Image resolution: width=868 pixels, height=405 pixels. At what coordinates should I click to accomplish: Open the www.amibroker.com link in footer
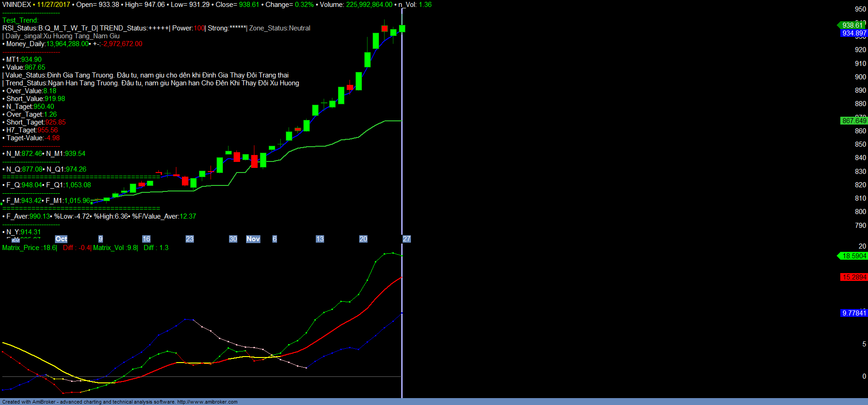pyautogui.click(x=207, y=402)
